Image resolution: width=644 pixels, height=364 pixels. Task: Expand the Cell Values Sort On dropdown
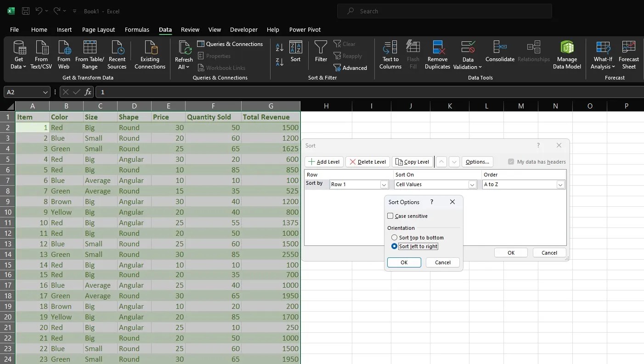coord(472,184)
